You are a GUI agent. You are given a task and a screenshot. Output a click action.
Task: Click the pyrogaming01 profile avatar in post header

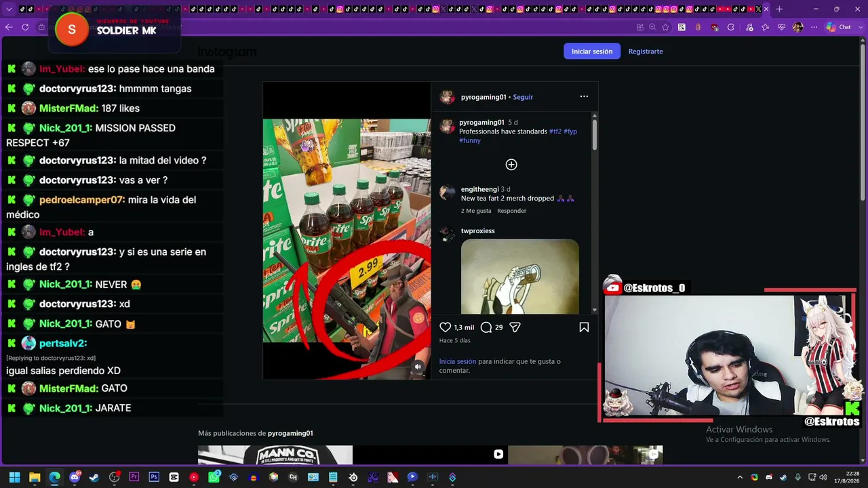[x=447, y=97]
